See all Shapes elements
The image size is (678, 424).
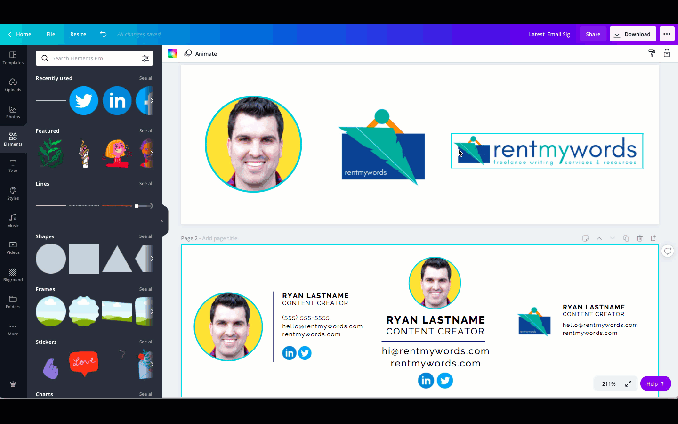pos(145,236)
